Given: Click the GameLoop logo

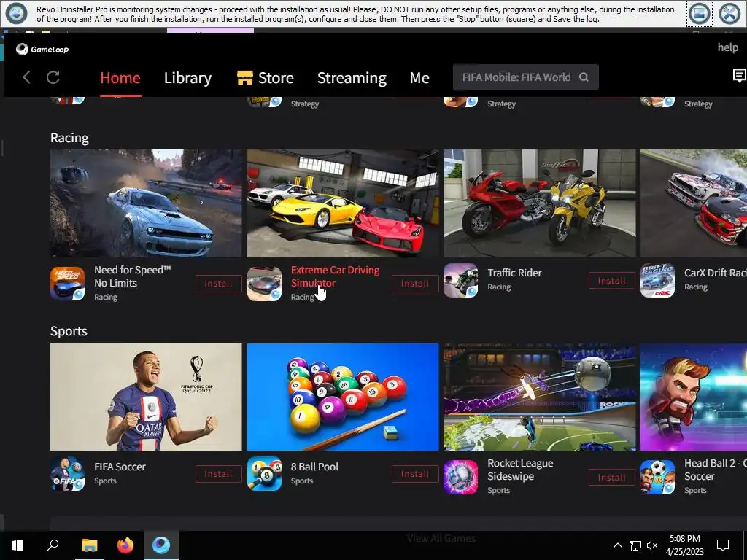Looking at the screenshot, I should [x=42, y=49].
